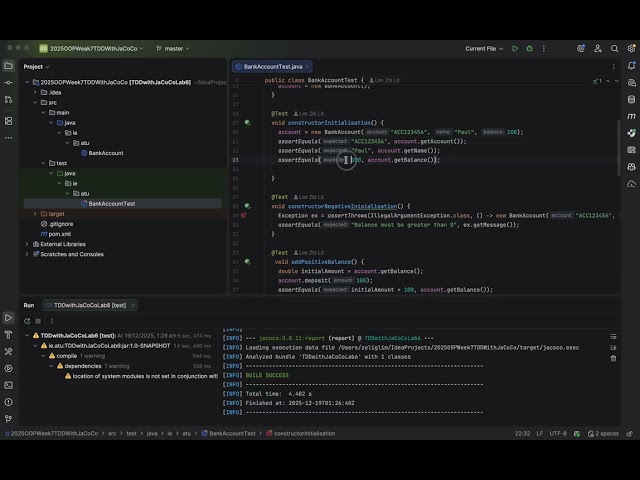This screenshot has width=640, height=480.
Task: Click the UTF-8 encoding in status bar
Action: point(557,433)
